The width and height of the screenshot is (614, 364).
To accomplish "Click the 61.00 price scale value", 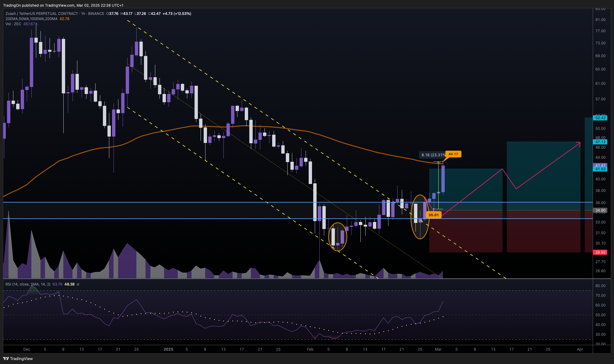I will [600, 84].
